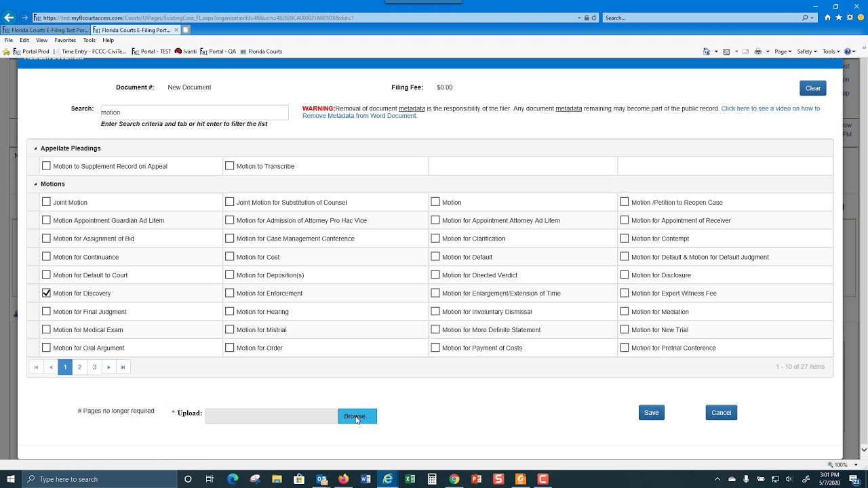
Task: Collapse the Appellate Pleadings section
Action: pos(35,148)
